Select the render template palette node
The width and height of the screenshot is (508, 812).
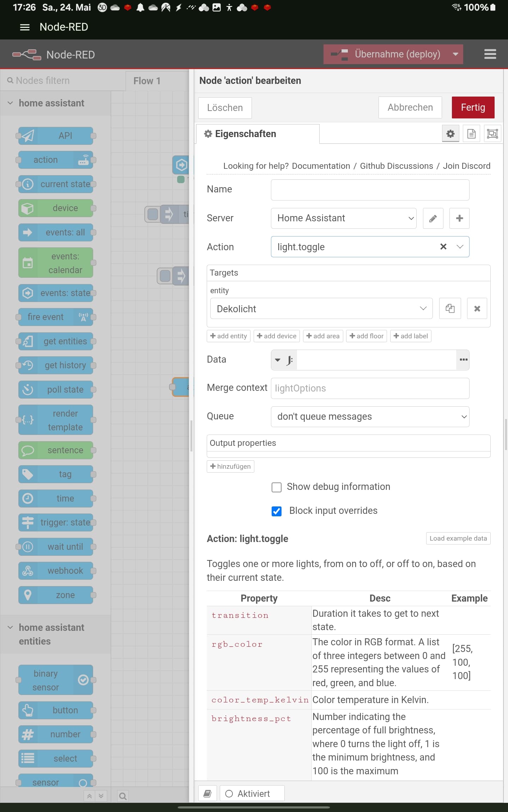pos(56,420)
